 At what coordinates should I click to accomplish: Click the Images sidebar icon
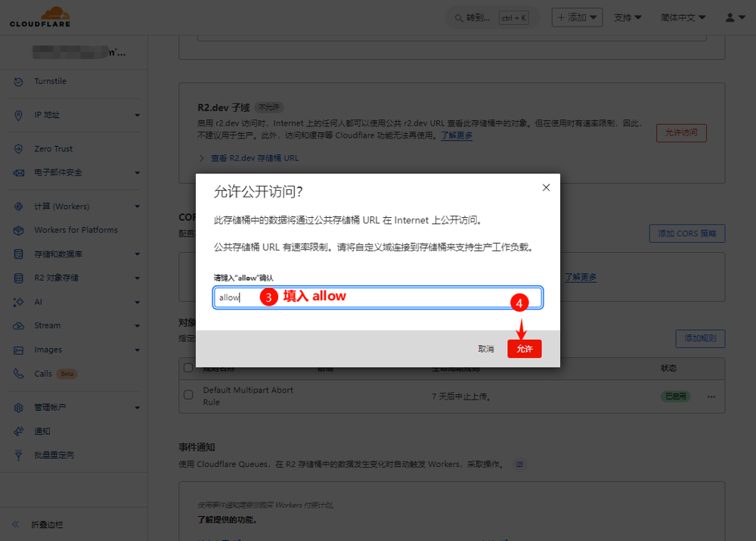(19, 350)
